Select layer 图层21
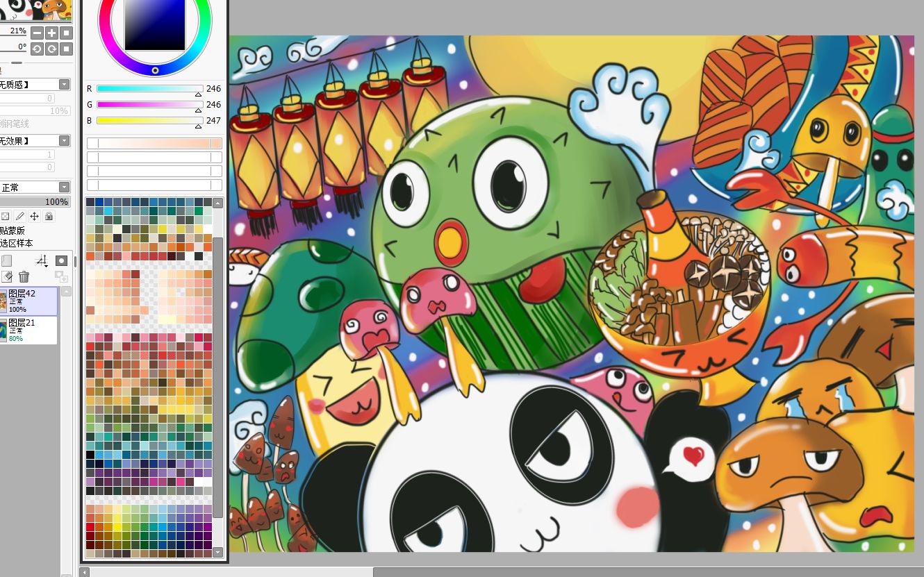924x577 pixels. (x=29, y=330)
